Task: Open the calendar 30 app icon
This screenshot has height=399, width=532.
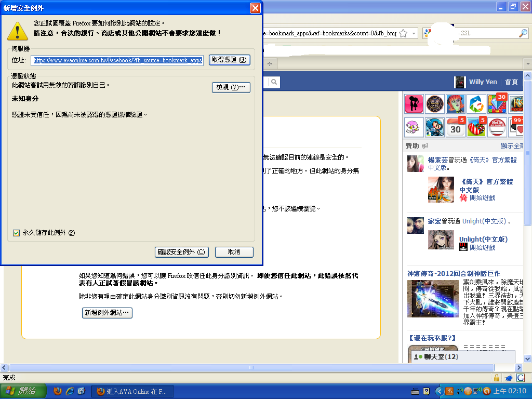Action: (x=456, y=128)
